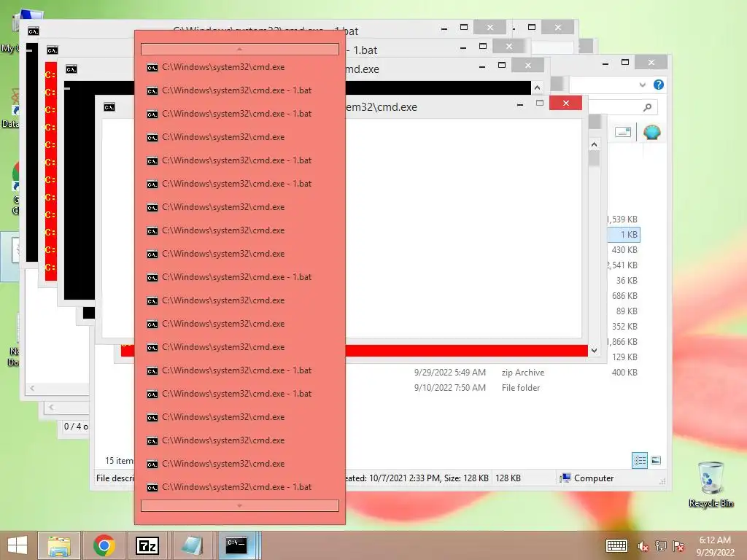The width and height of the screenshot is (747, 560).
Task: Select the bottommost cmd.exe - 1.bat list entry
Action: [x=240, y=487]
